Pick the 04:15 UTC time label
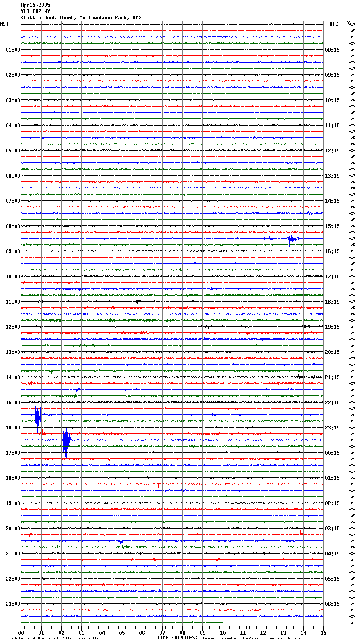This screenshot has width=357, height=644. pos(332,554)
